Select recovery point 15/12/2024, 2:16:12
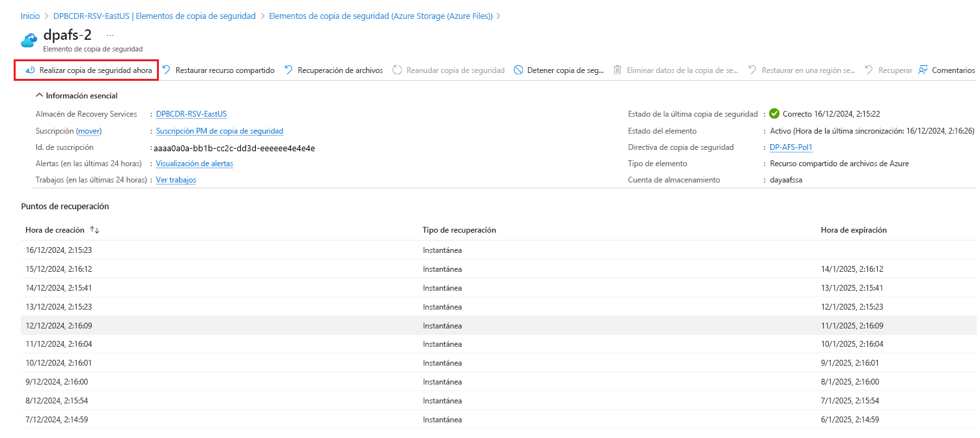 click(499, 269)
